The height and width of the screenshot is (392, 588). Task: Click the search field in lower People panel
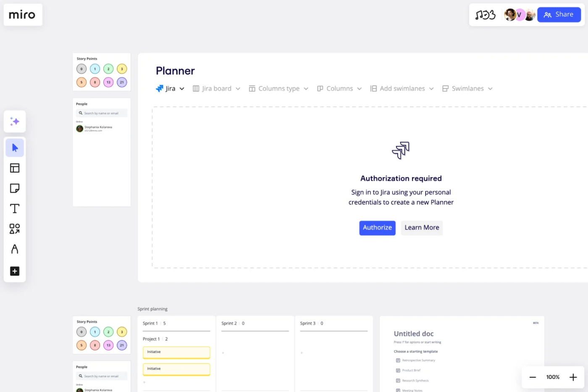pos(102,376)
